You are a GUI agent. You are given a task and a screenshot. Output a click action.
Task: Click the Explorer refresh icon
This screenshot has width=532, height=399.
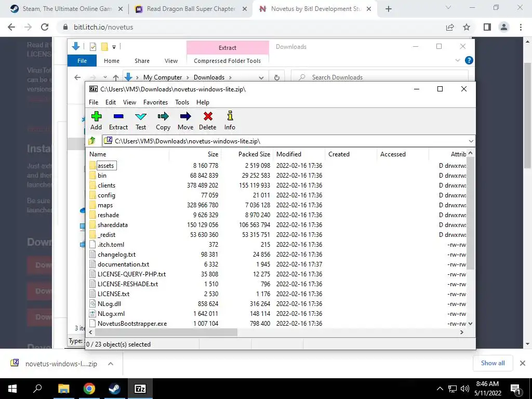pyautogui.click(x=277, y=77)
